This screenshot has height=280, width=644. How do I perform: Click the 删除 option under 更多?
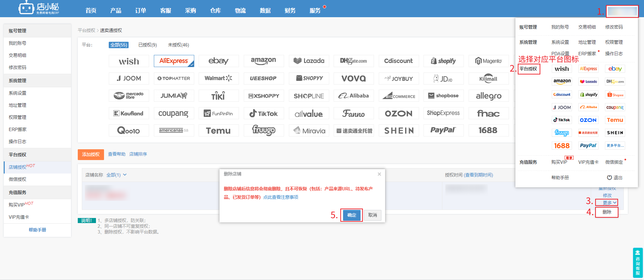coord(607,212)
